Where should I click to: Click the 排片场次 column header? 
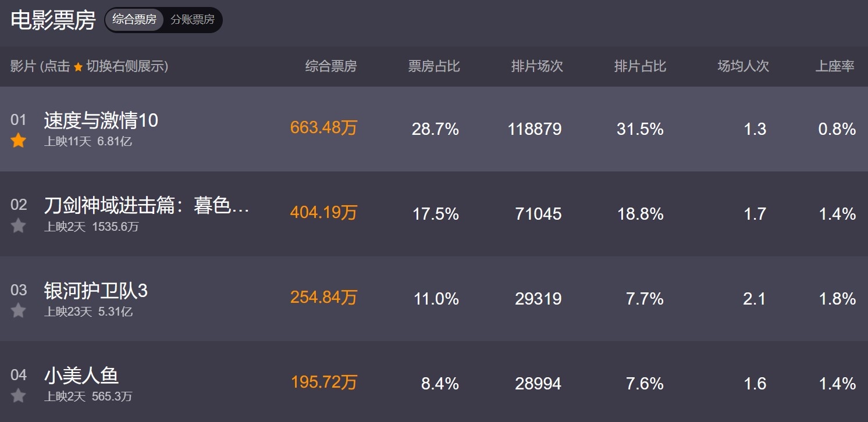(537, 66)
